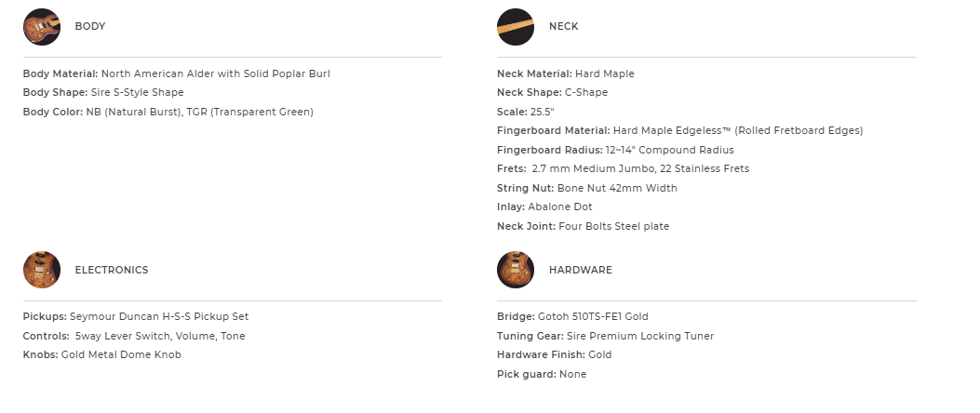Click the hardware bridge circular icon

[x=516, y=270]
